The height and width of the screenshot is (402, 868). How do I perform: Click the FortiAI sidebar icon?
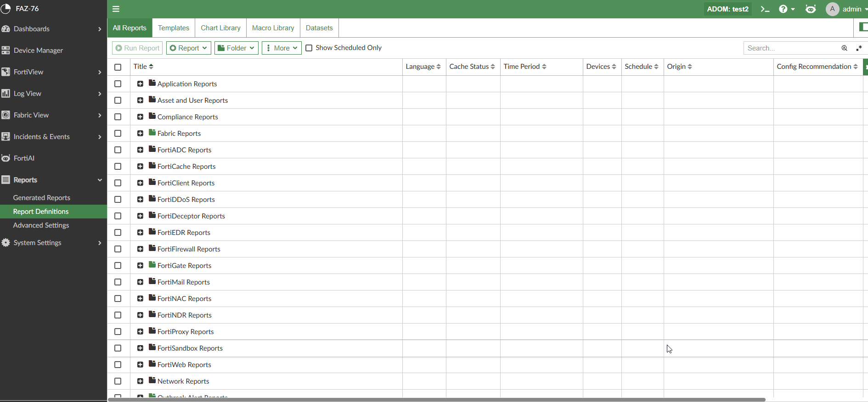coord(6,158)
